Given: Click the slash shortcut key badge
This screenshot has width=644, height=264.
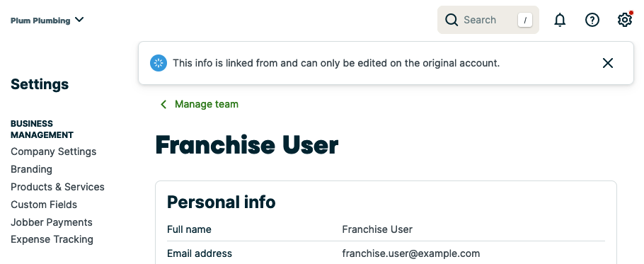Looking at the screenshot, I should 525,20.
